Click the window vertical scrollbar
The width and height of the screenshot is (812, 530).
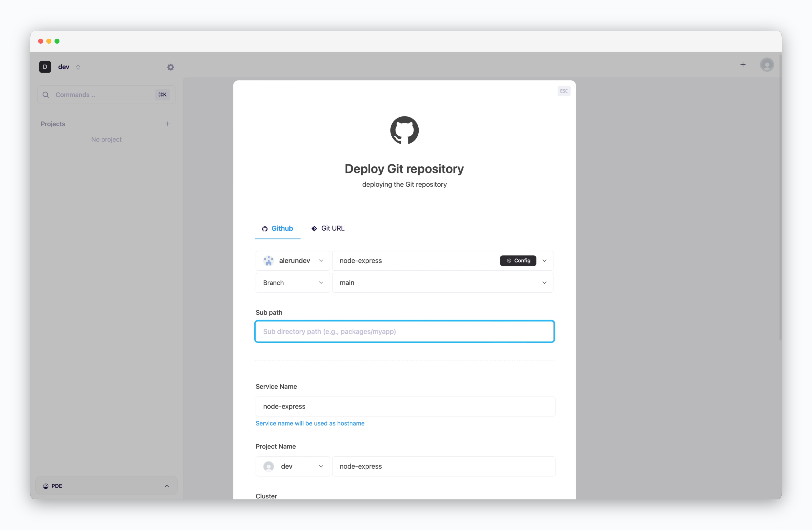(780, 198)
